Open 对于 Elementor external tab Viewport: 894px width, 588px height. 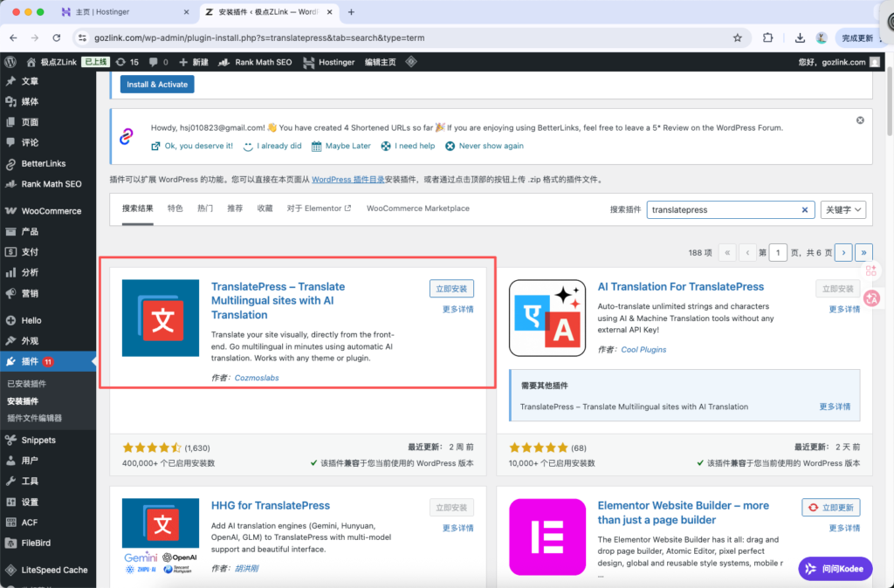point(319,209)
